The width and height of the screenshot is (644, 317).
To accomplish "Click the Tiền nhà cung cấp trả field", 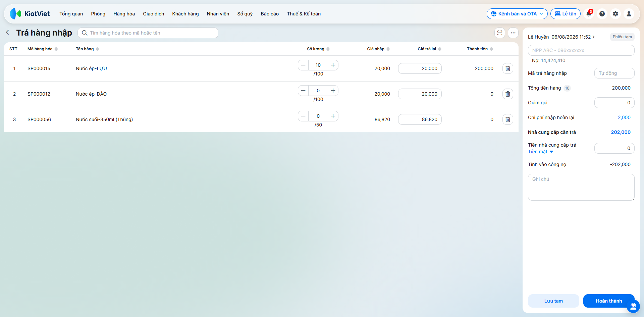I will [x=614, y=148].
